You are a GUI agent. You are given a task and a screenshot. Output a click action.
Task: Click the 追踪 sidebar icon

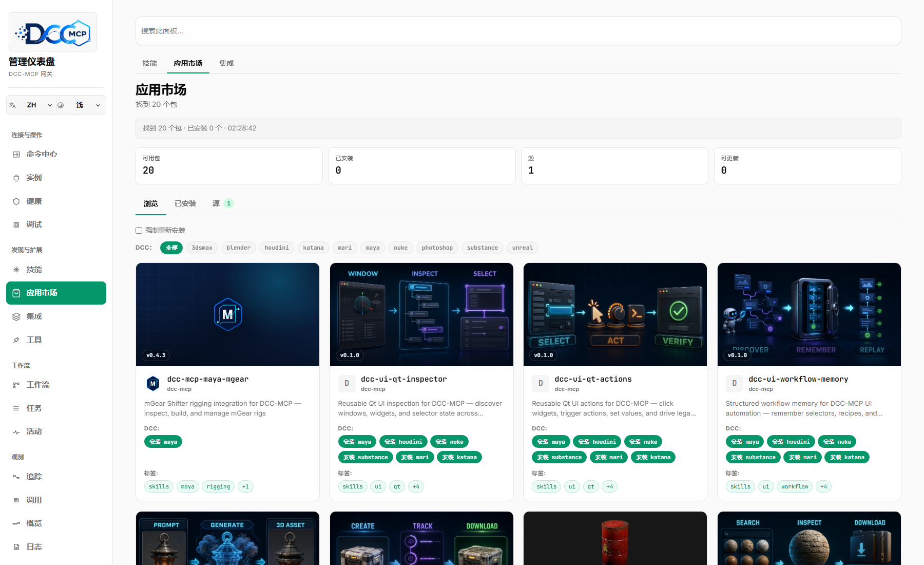16,477
